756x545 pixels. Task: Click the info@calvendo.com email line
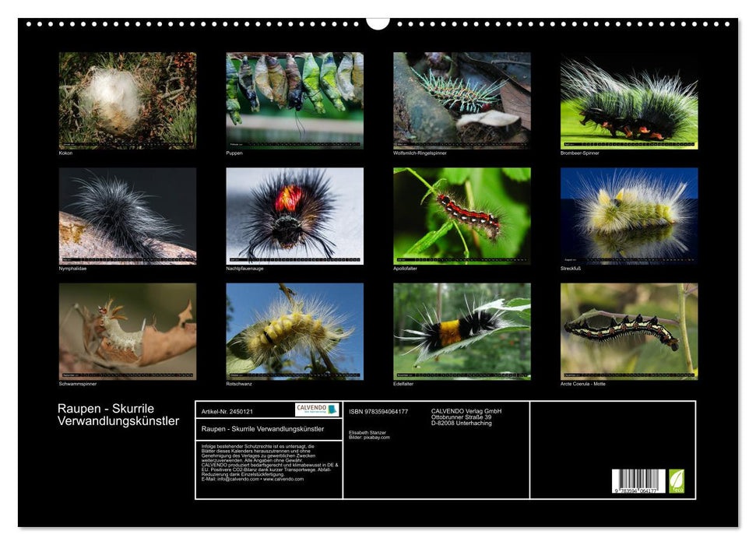click(252, 479)
